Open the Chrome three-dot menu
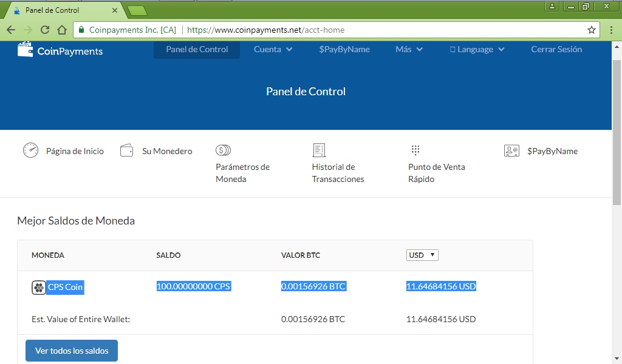This screenshot has height=364, width=622. 611,30
